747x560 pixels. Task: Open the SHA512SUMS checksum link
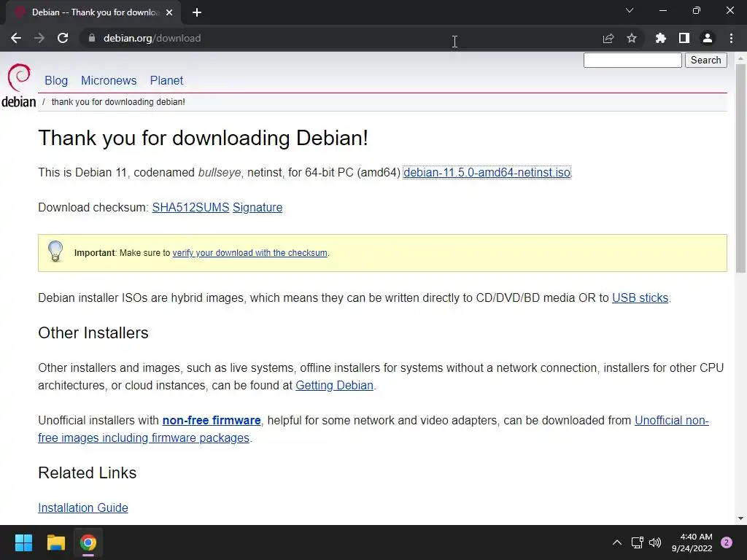coord(190,208)
